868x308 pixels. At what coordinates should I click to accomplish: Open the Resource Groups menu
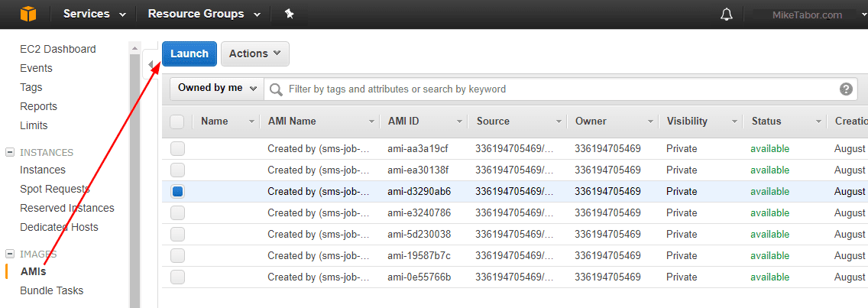pos(204,14)
